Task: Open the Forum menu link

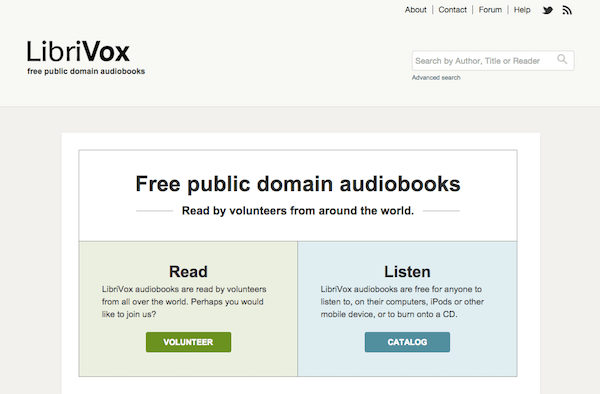Action: click(490, 10)
